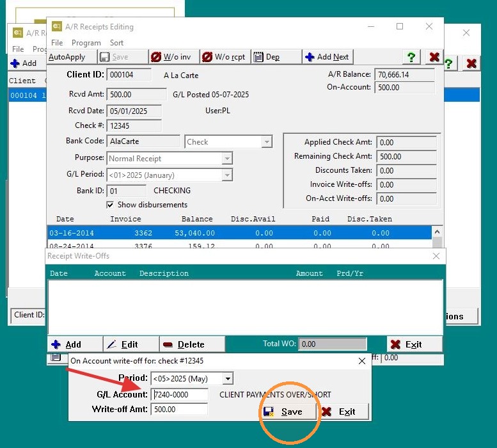Open the File menu in A/R Receipts Editing
Viewport: 497px width, 448px height.
[57, 43]
